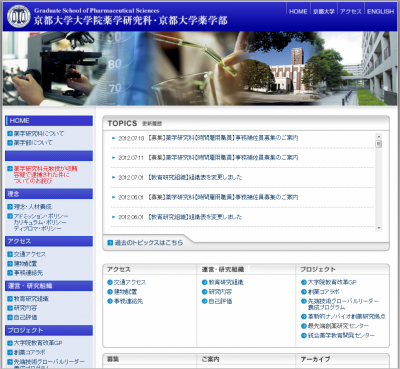Click the bullet icon beside sidebar 理念・人材養成
The image size is (400, 369).
coord(10,207)
